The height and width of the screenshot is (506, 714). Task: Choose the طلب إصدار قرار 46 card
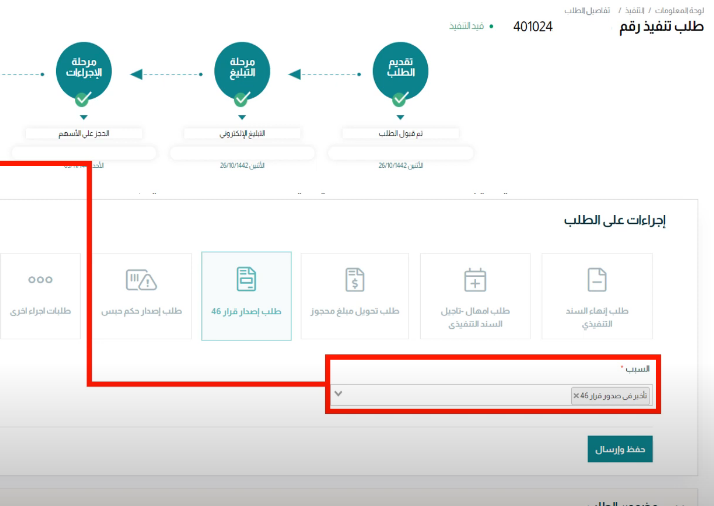(246, 297)
